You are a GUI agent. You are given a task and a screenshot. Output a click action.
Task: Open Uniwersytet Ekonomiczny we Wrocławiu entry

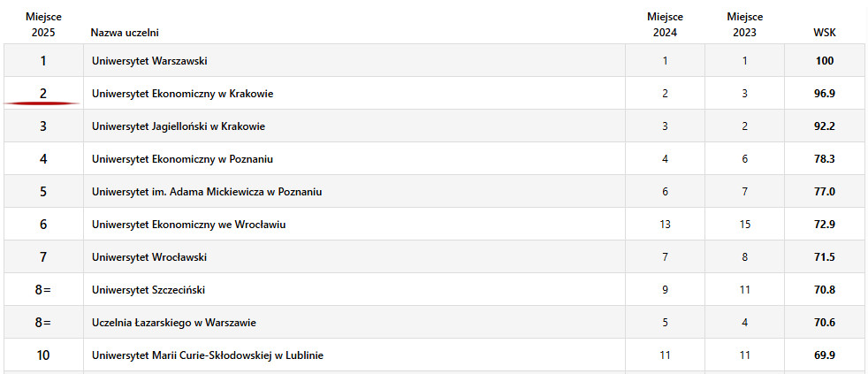188,225
